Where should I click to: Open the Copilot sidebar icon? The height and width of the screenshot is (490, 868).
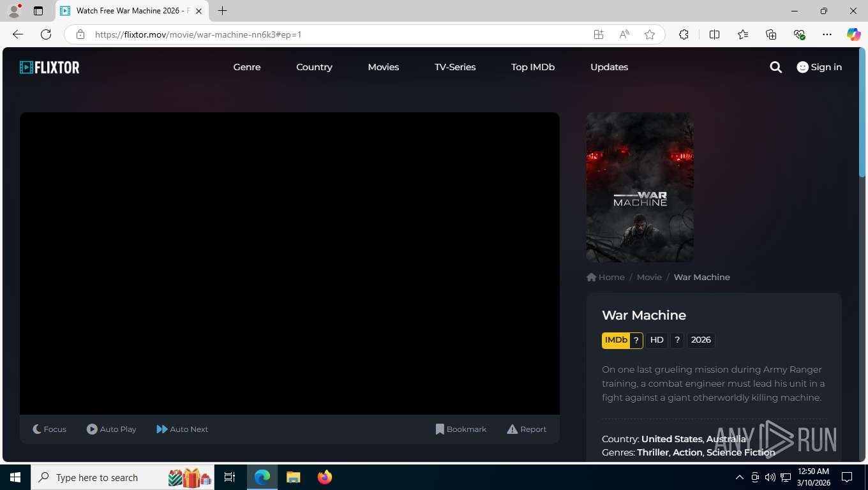854,34
